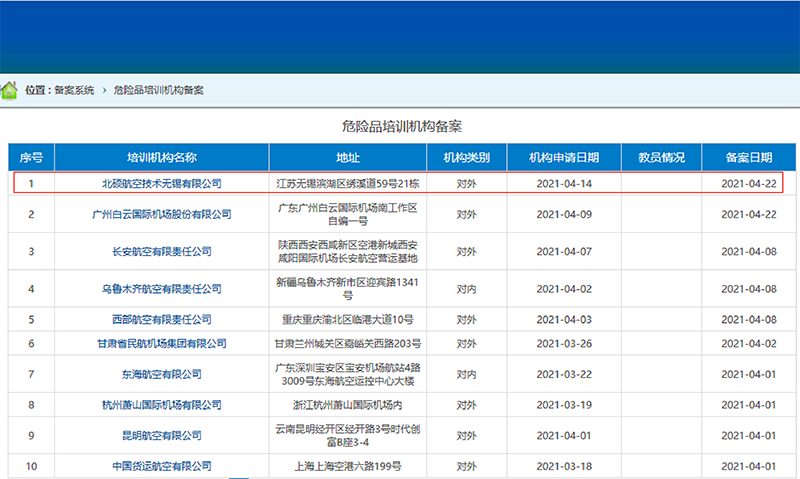Select address 甘肃兰州城关区嘉峪关西路203号
Image resolution: width=800 pixels, height=479 pixels.
pyautogui.click(x=348, y=343)
